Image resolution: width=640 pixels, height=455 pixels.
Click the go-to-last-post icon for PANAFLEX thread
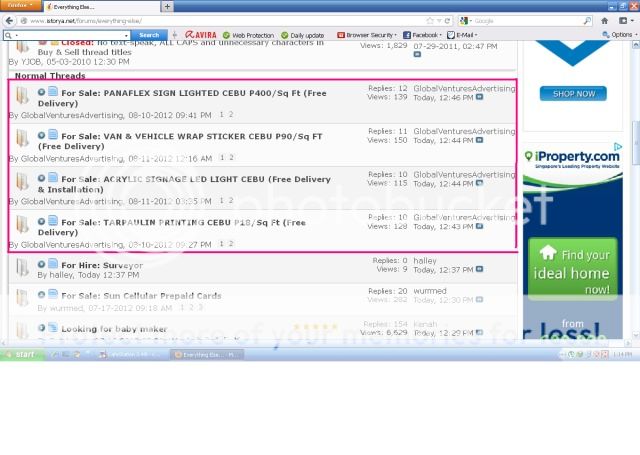[x=479, y=98]
